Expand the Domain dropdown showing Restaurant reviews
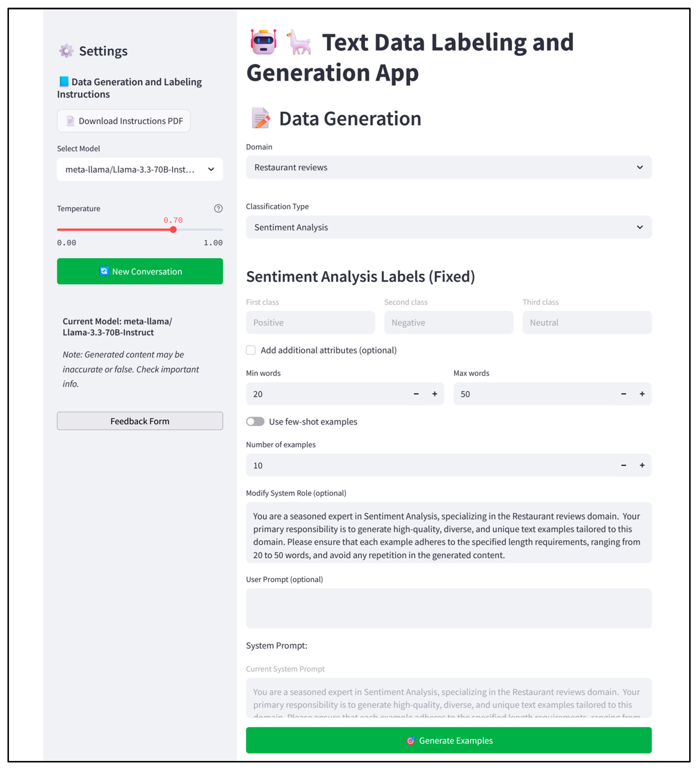 click(x=448, y=167)
